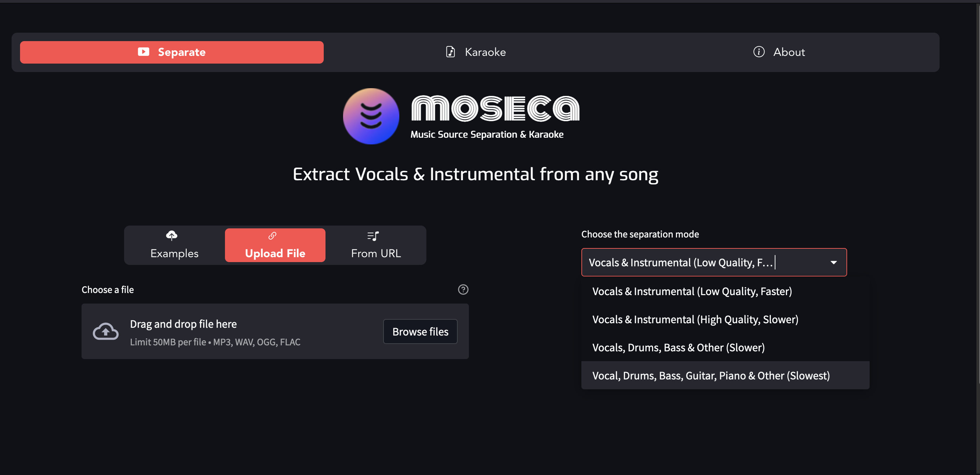Click the play icon on the Separate tab
The width and height of the screenshot is (980, 475).
143,52
